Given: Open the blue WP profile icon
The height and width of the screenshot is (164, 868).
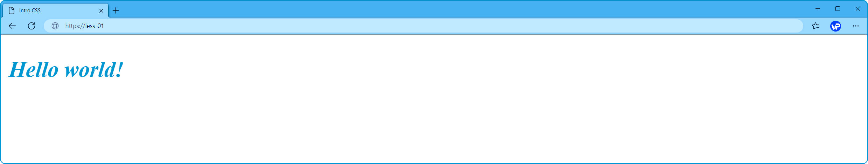Looking at the screenshot, I should (x=835, y=26).
